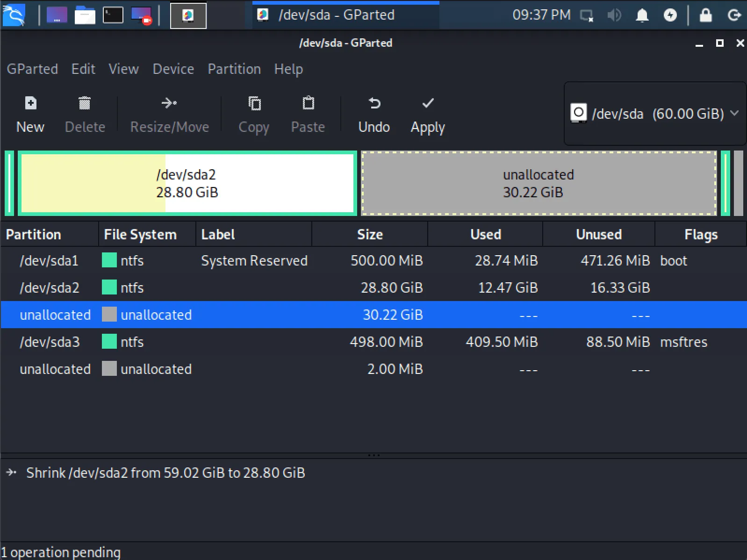Click the unallocated 30.22 GiB graphic block

(x=538, y=183)
